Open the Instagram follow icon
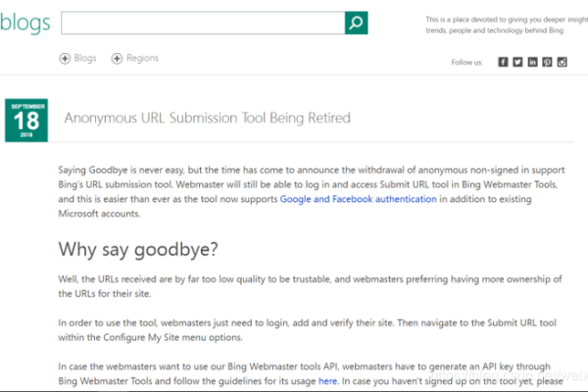The height and width of the screenshot is (392, 588). click(562, 62)
